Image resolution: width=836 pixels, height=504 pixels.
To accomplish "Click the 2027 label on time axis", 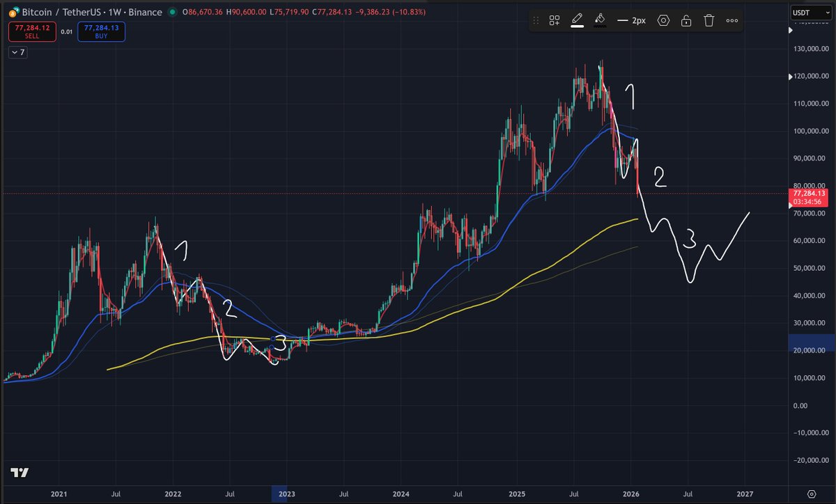I will pyautogui.click(x=745, y=494).
